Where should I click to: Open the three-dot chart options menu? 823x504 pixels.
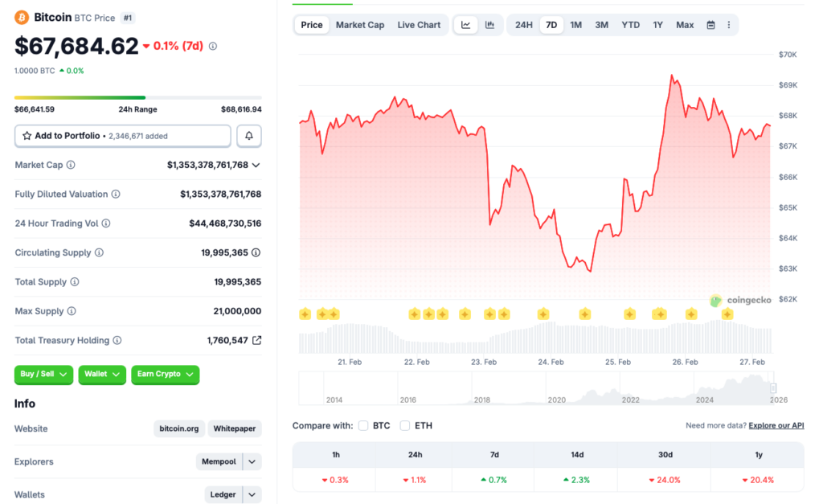pyautogui.click(x=728, y=25)
